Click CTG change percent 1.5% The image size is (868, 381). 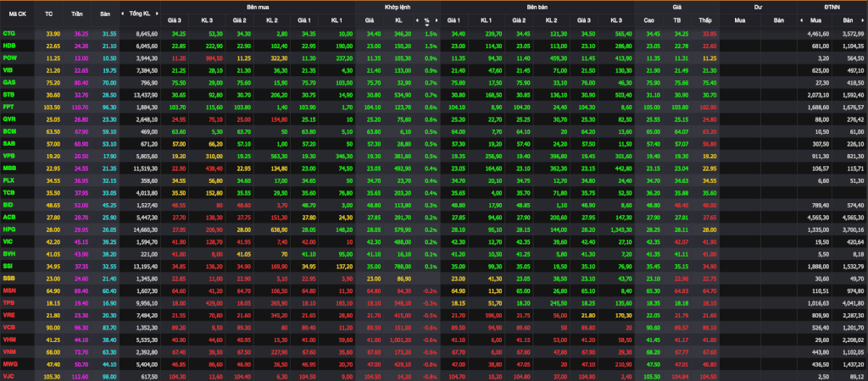tap(431, 34)
